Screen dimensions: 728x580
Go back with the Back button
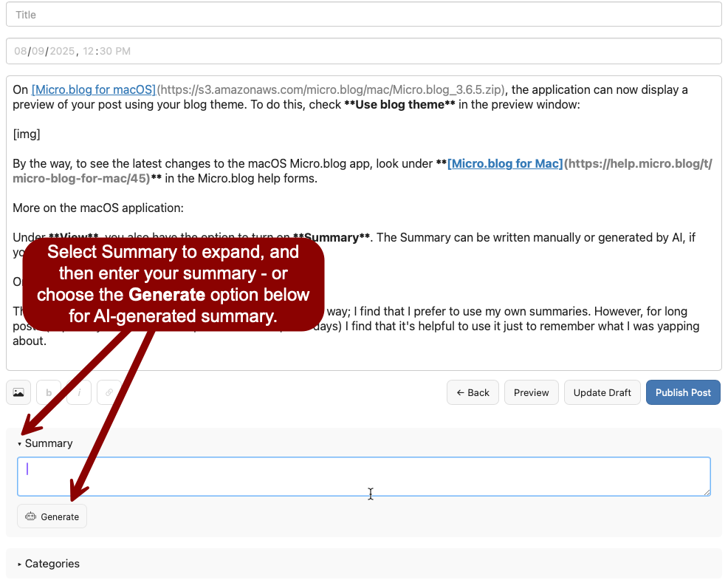(x=473, y=393)
